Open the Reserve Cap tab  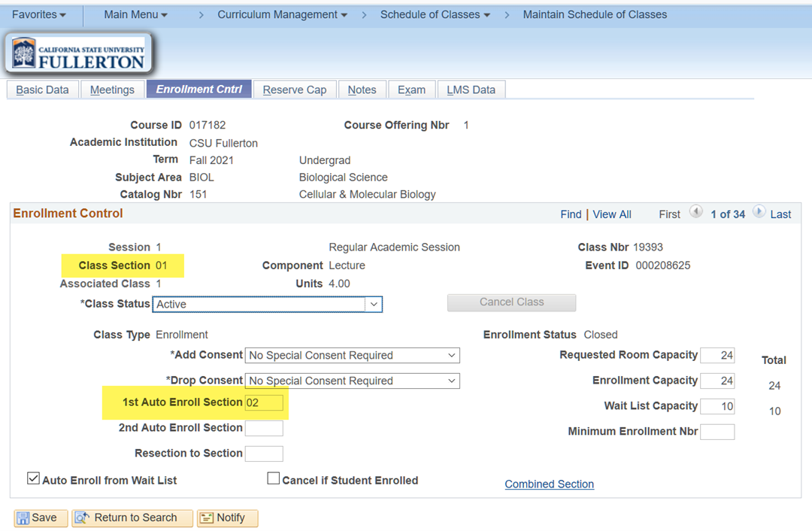(x=295, y=90)
